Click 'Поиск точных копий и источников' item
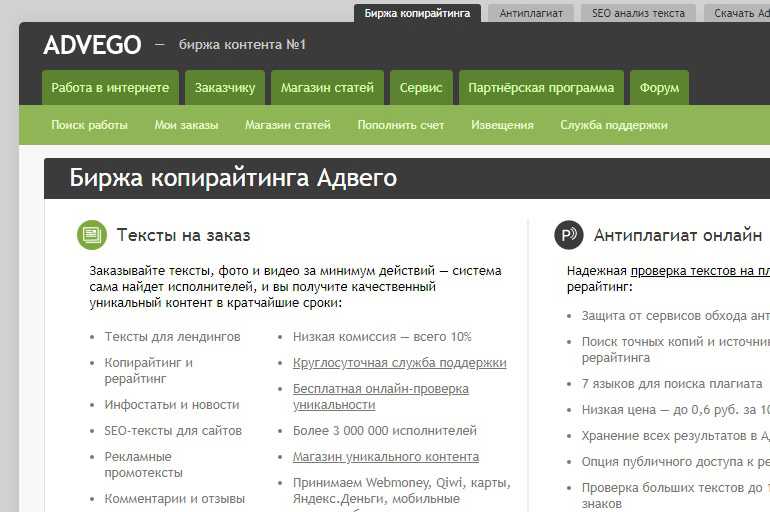Image resolution: width=770 pixels, height=512 pixels. click(676, 350)
